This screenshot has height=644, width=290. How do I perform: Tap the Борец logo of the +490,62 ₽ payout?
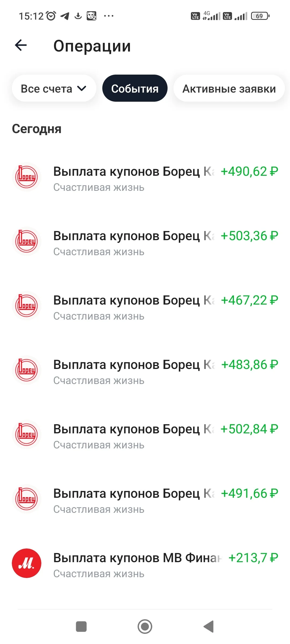(27, 177)
